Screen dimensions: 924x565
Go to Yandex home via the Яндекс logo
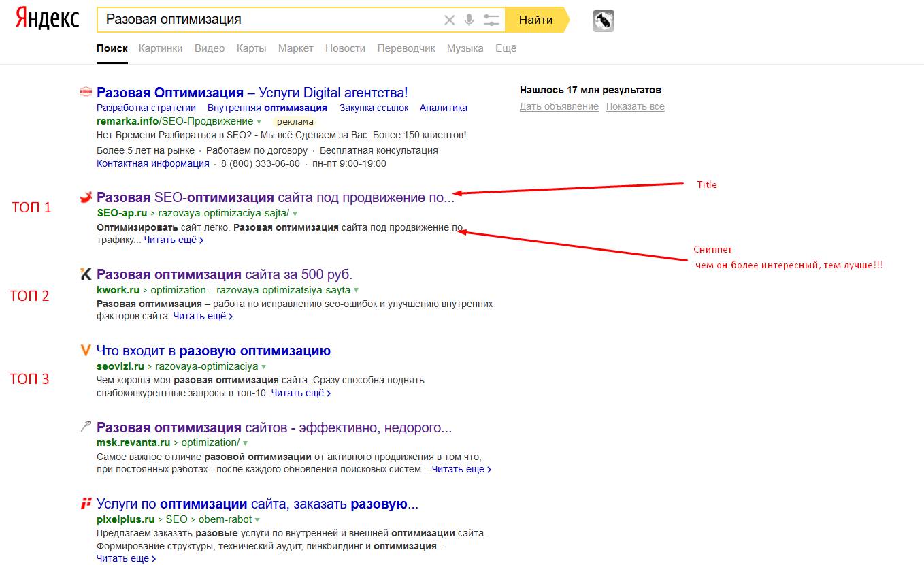[x=47, y=20]
